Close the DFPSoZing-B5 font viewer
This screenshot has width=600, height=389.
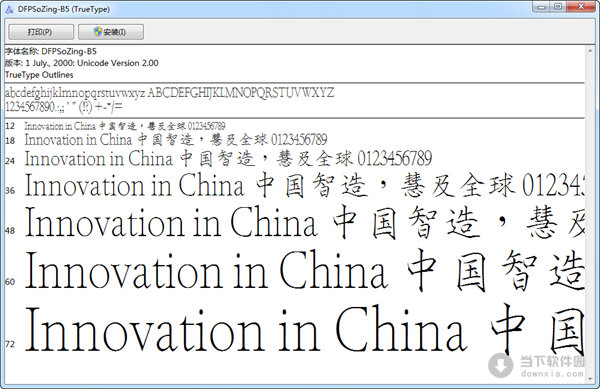click(581, 7)
